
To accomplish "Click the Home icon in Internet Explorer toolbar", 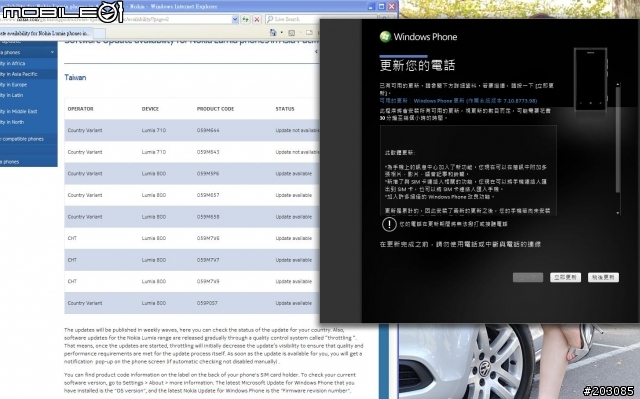I will tap(273, 32).
